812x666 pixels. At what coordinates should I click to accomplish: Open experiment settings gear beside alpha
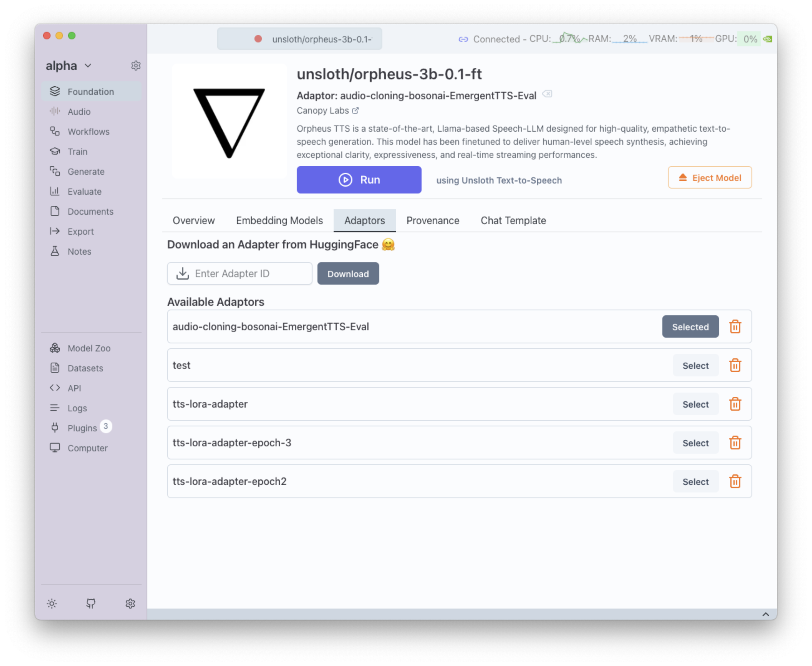[x=136, y=66]
